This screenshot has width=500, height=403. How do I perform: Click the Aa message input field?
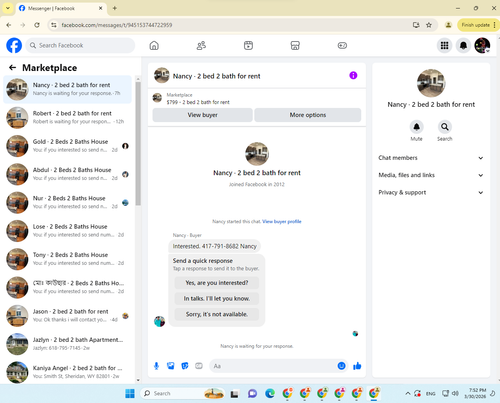(x=278, y=366)
